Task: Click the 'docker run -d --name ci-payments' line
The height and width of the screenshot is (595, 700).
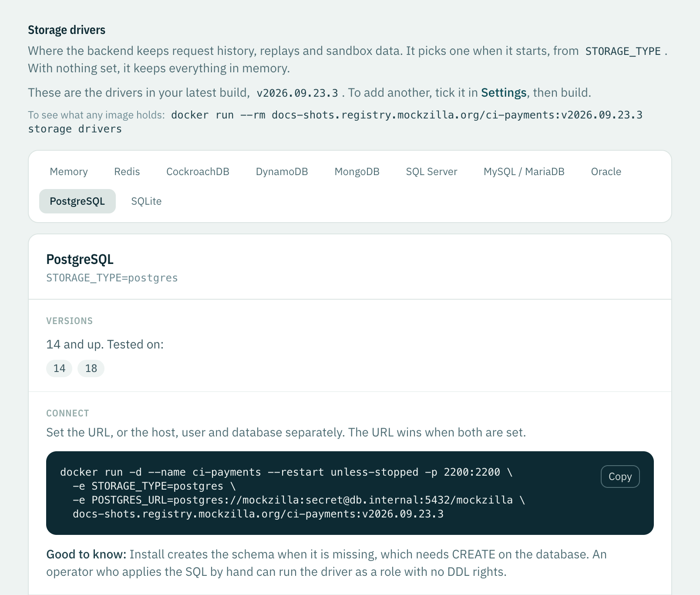Action: pyautogui.click(x=286, y=472)
